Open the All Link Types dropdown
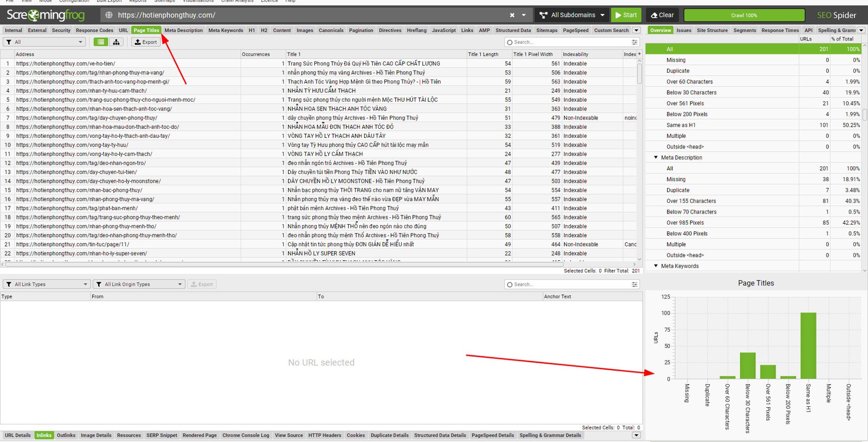The height and width of the screenshot is (442, 868). click(47, 284)
